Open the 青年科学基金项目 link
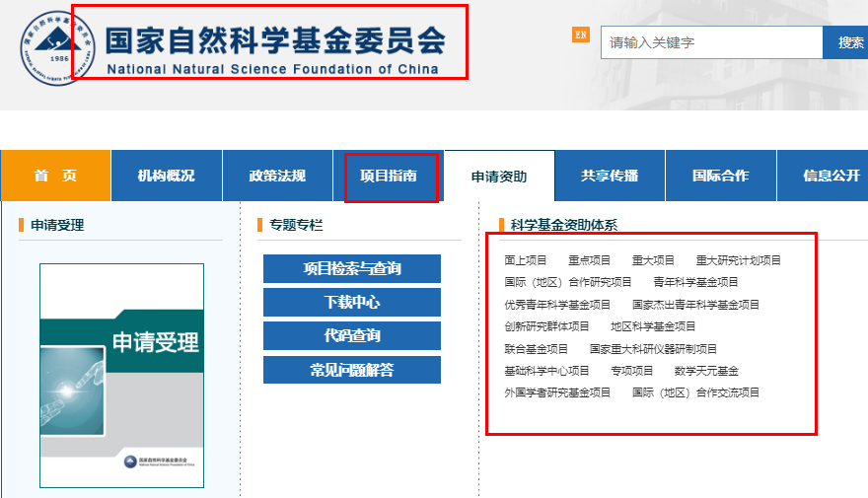 [x=695, y=282]
